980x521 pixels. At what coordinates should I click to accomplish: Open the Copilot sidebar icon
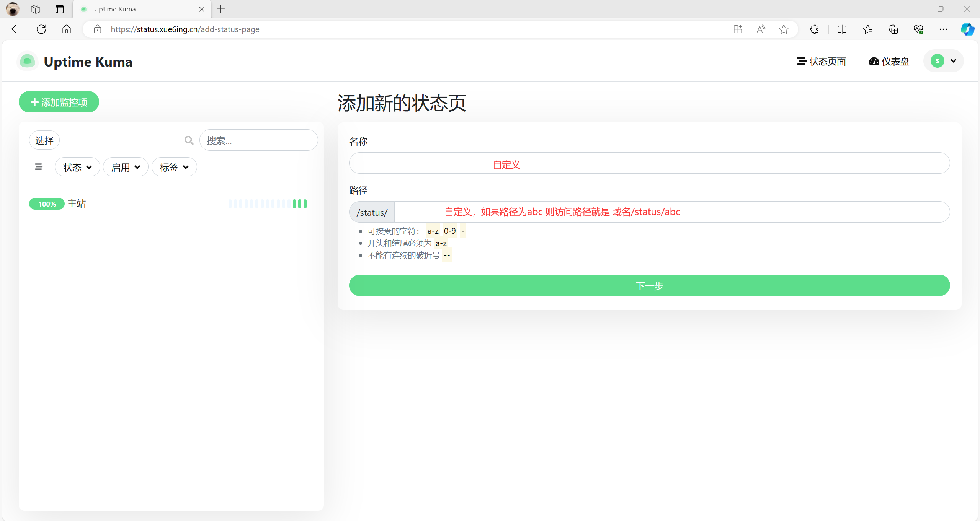967,29
